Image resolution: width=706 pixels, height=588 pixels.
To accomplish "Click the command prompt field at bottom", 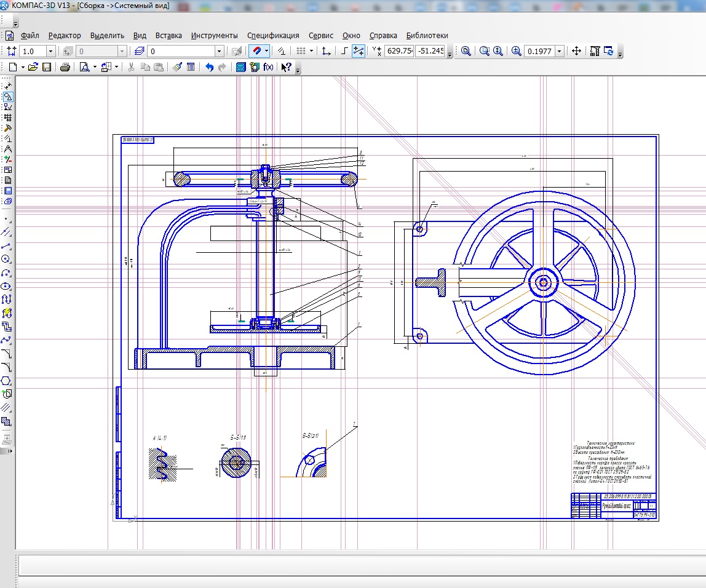I will (362, 565).
